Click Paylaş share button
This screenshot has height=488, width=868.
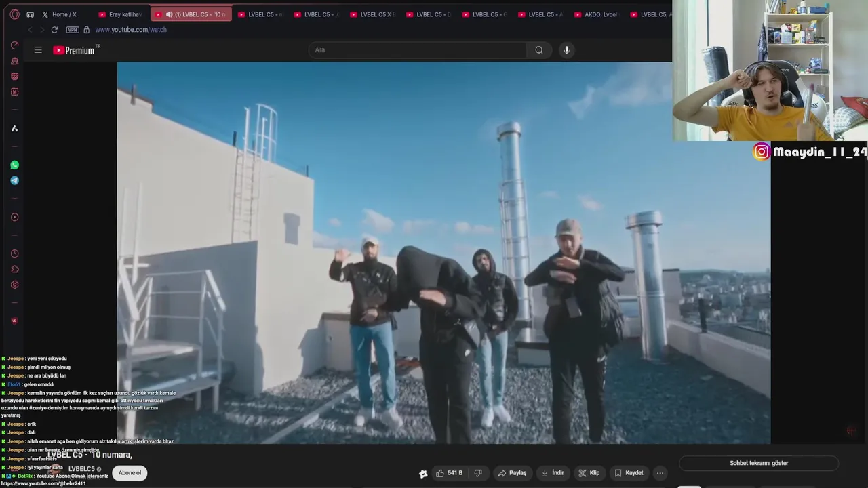click(x=512, y=473)
